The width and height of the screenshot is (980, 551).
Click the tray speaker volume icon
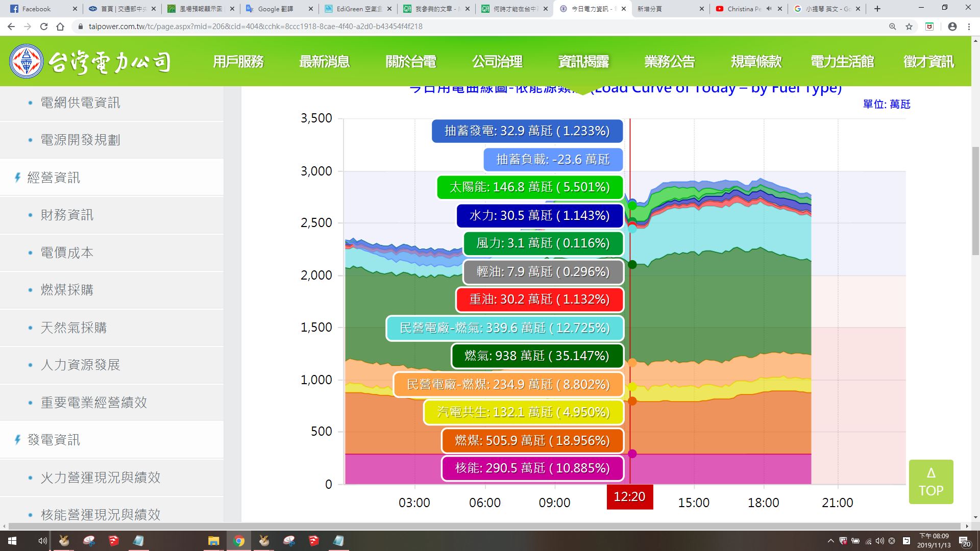(x=879, y=541)
